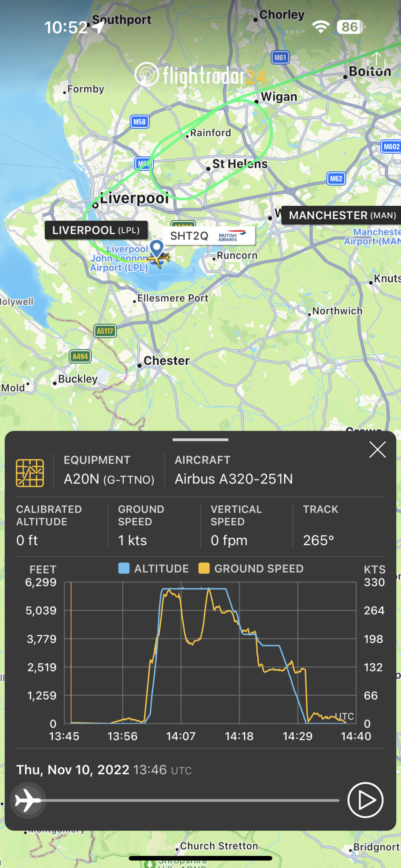This screenshot has height=868, width=401.
Task: Tap the playback timeline track
Action: click(x=191, y=800)
